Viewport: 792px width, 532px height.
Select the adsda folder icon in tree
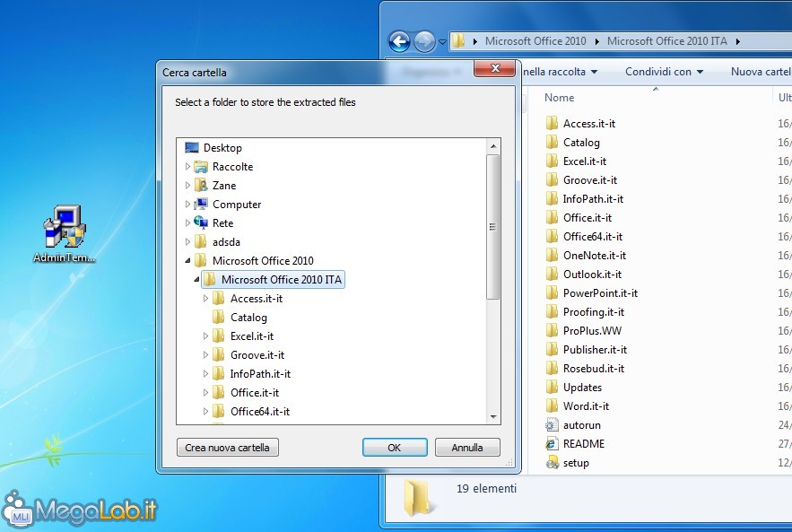tap(201, 242)
